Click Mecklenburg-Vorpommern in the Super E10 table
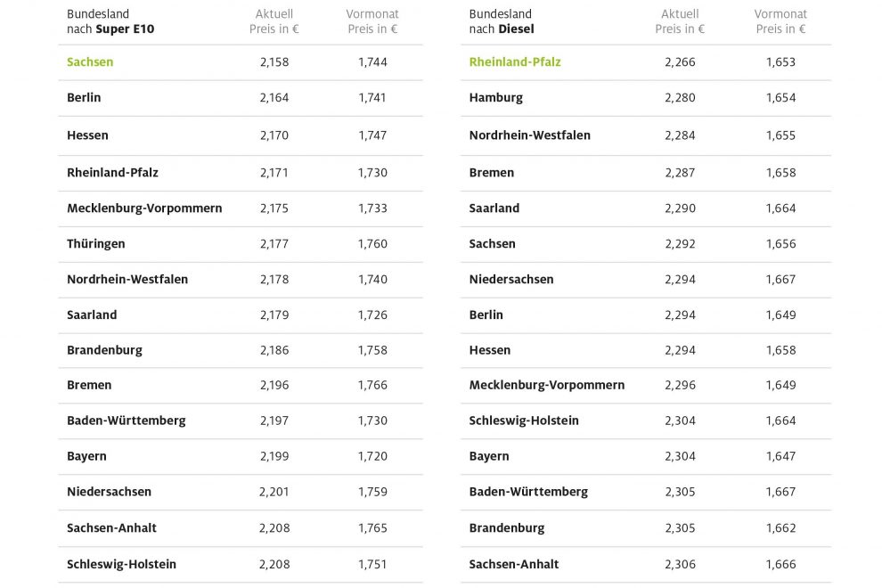The width and height of the screenshot is (882, 588). click(x=144, y=208)
